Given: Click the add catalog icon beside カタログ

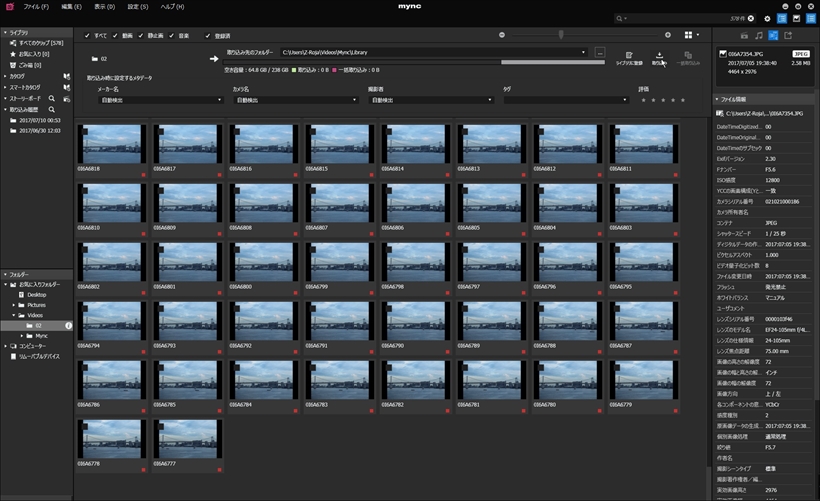Looking at the screenshot, I should click(x=66, y=76).
